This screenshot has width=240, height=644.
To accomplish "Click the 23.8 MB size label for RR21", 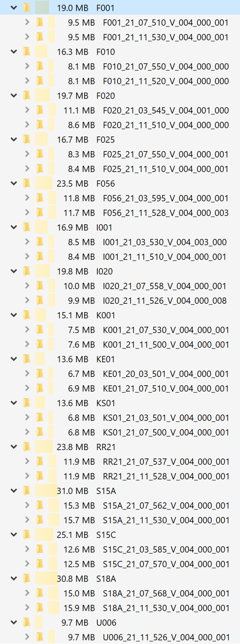I will click(x=74, y=447).
